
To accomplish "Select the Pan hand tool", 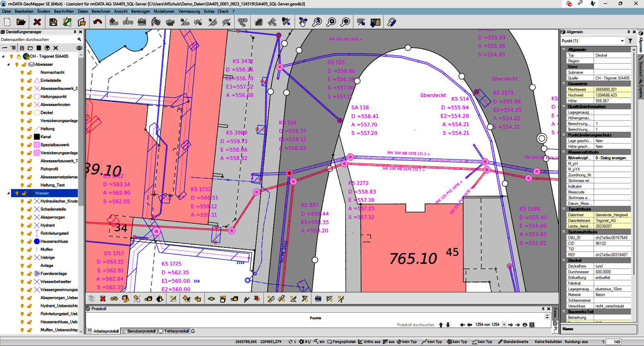I will (x=303, y=22).
